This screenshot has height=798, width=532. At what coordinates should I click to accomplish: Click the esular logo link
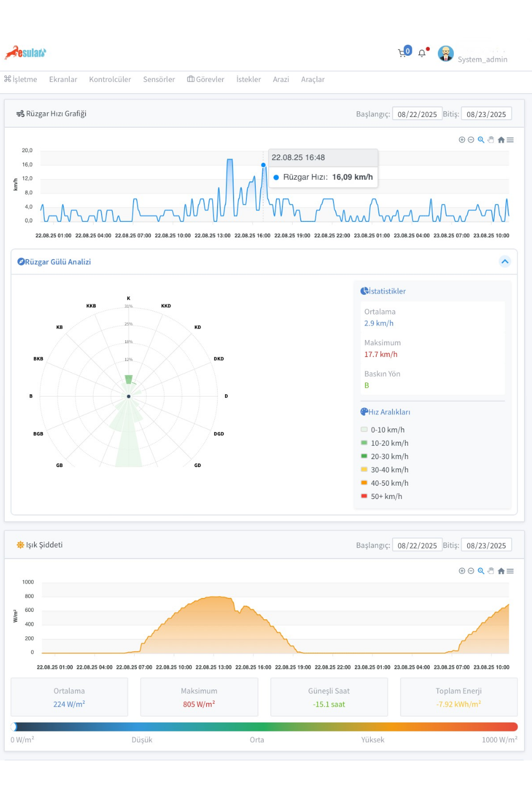(x=26, y=53)
